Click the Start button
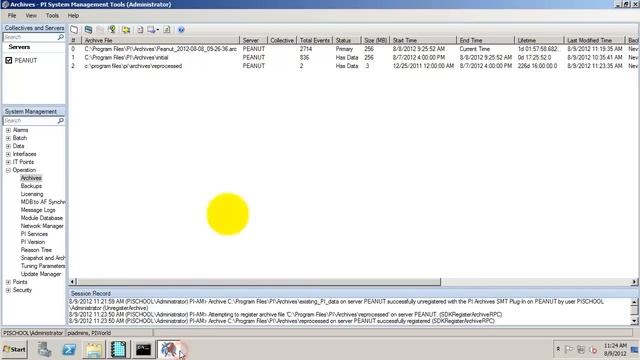This screenshot has width=640, height=360. pos(15,349)
